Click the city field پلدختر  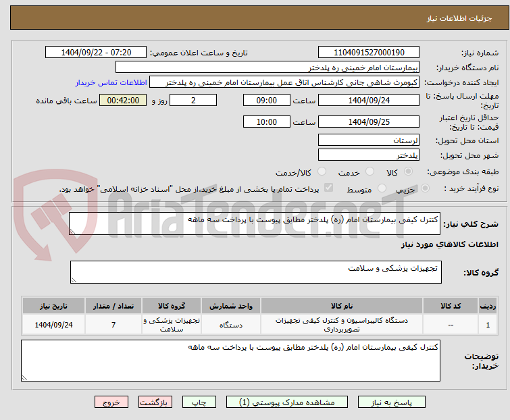(369, 155)
